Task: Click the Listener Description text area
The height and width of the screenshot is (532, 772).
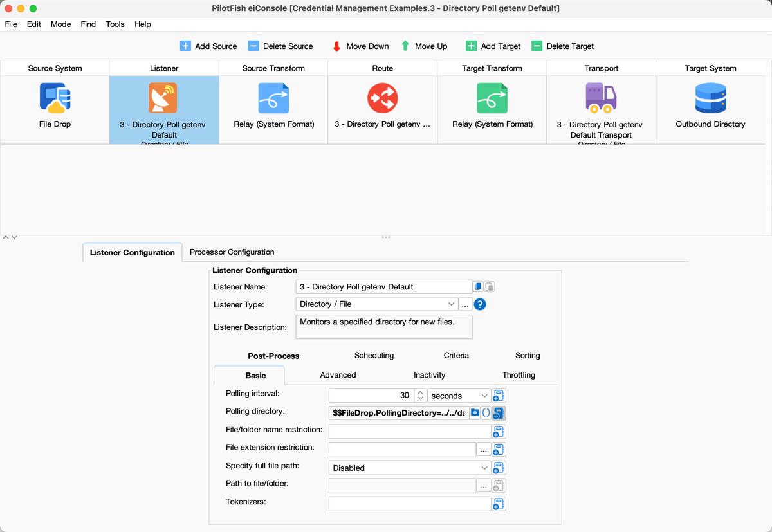Action: coord(384,327)
